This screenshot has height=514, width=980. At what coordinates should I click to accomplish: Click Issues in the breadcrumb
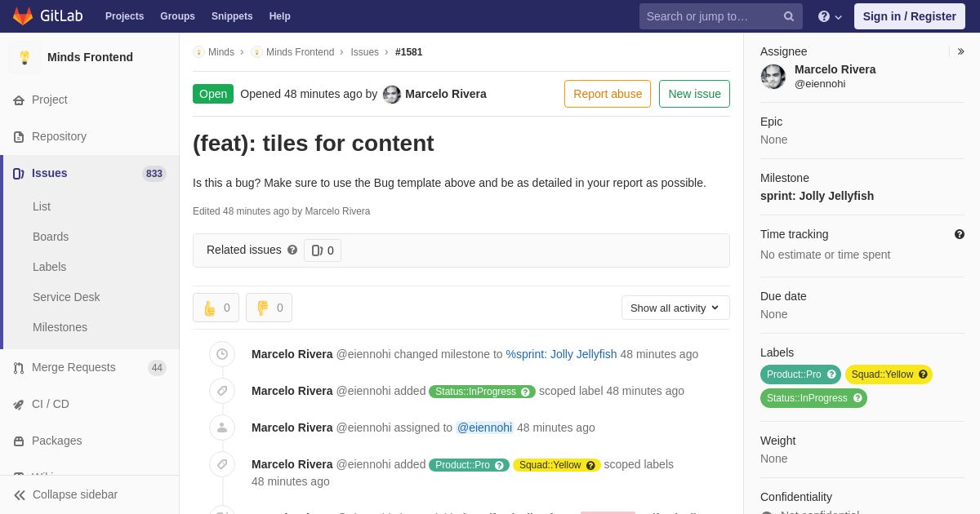click(x=364, y=52)
